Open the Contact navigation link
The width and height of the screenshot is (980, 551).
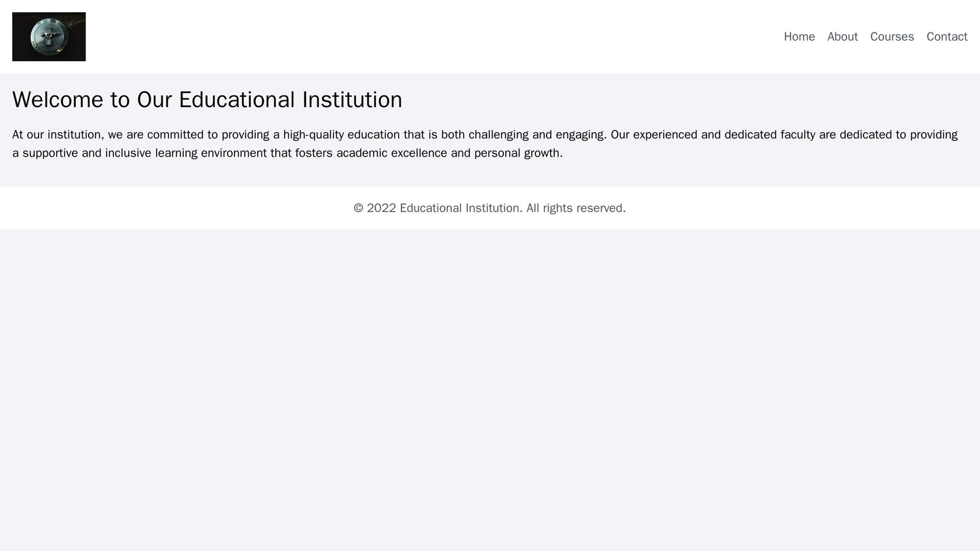click(945, 37)
